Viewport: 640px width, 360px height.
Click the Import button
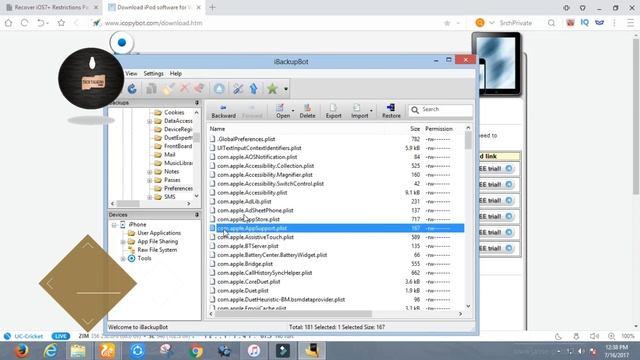360,111
